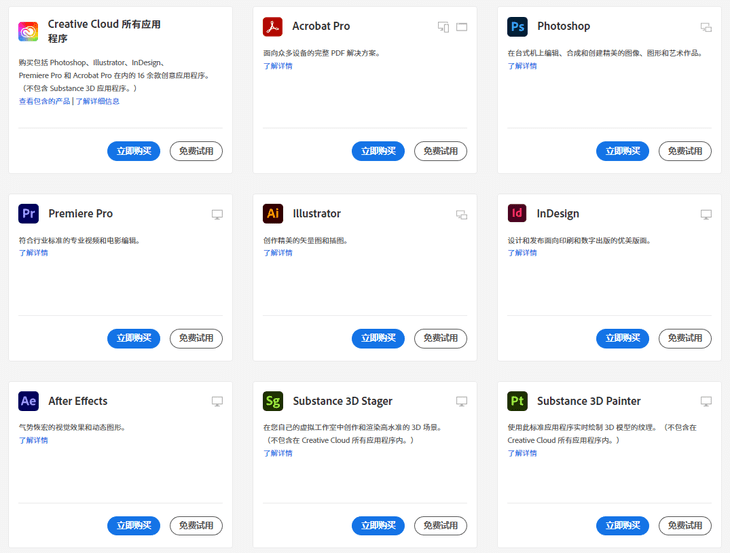
Task: Click the After Effects Ae icon
Action: tap(28, 401)
